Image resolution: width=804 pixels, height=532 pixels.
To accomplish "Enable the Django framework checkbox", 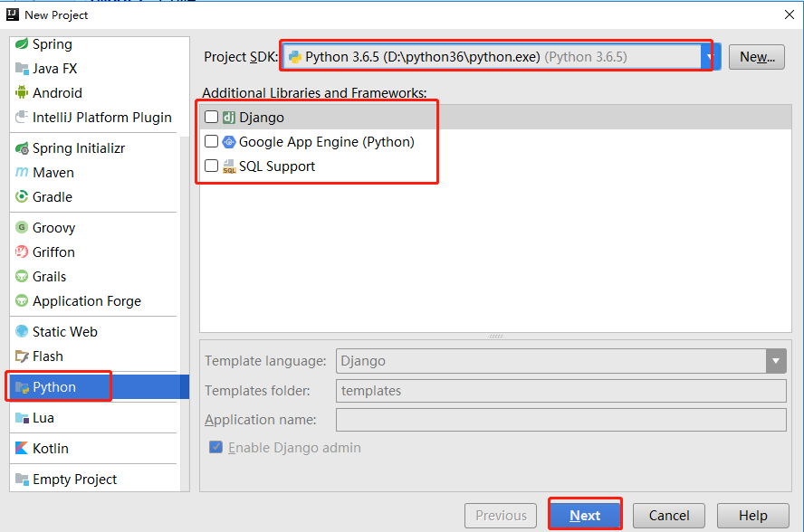I will click(x=211, y=117).
